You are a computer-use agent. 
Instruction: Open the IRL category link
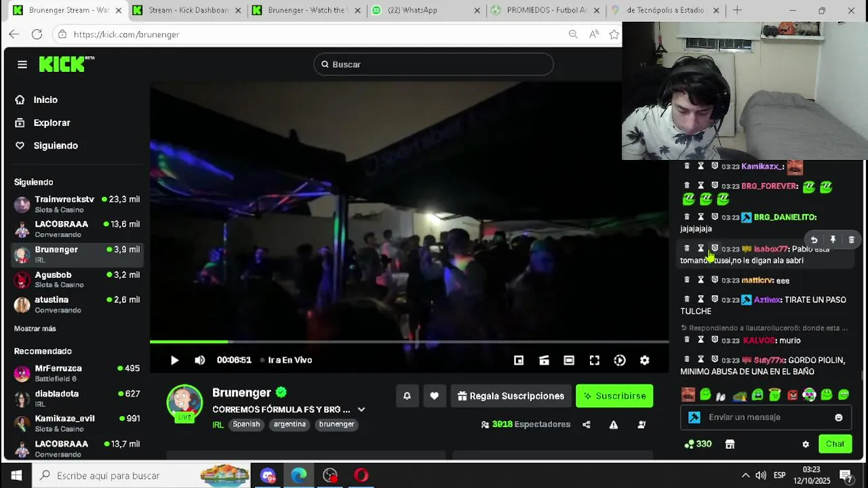coord(218,425)
